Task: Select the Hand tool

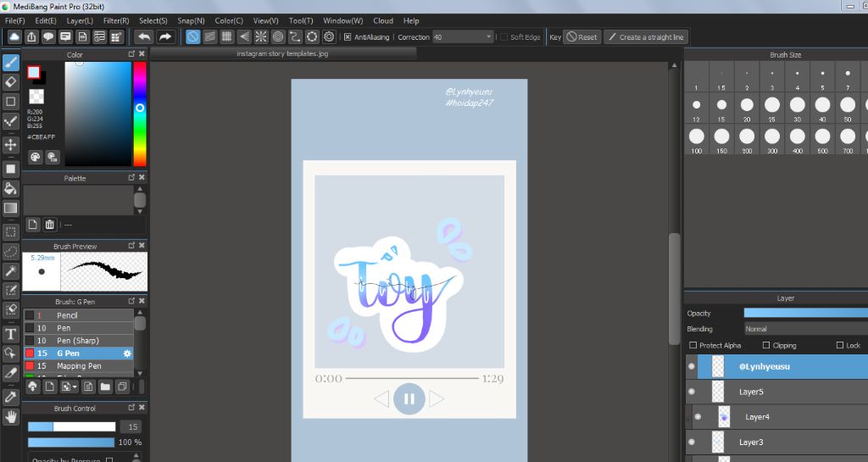Action: (x=10, y=416)
